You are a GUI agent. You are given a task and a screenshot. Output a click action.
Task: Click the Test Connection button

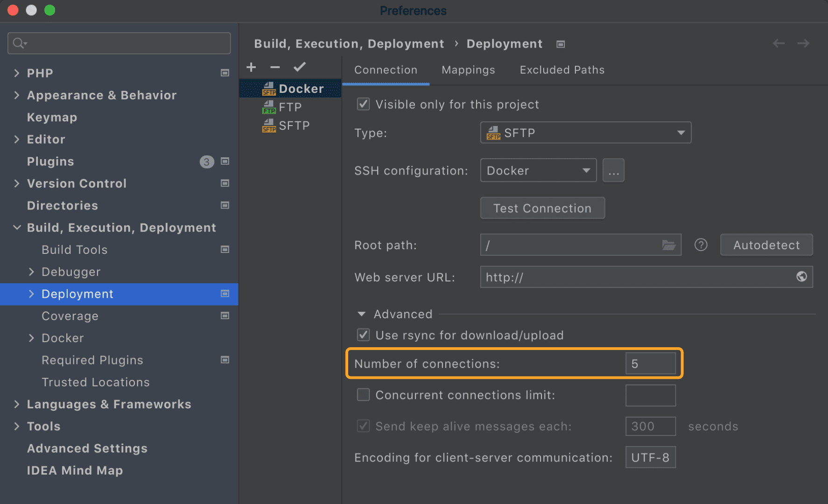(542, 208)
